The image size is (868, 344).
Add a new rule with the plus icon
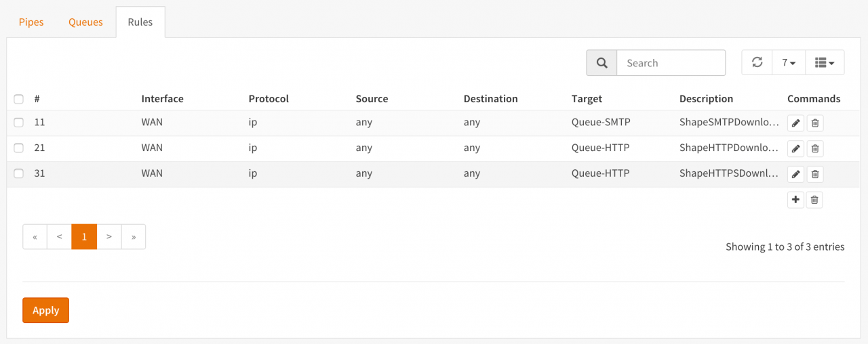click(795, 200)
